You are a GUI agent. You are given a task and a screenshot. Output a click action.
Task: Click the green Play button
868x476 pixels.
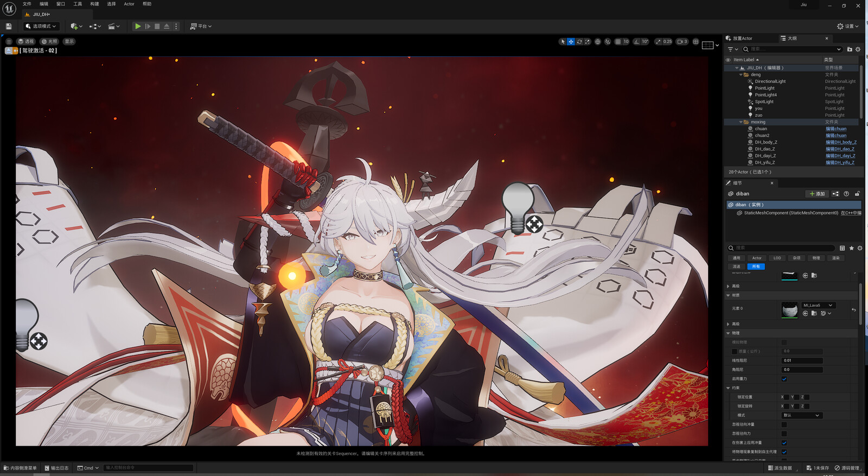tap(138, 26)
